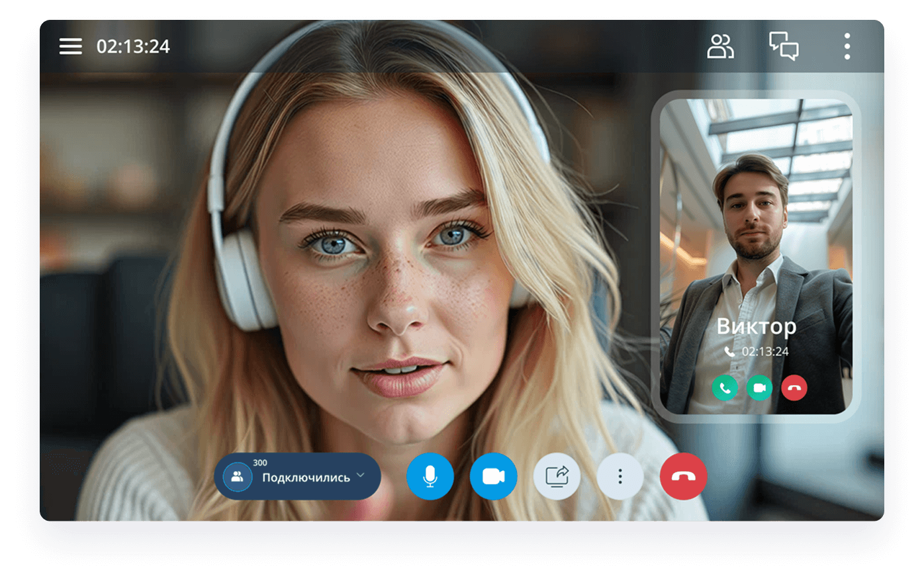The width and height of the screenshot is (924, 581).
Task: Click the name label Виктор
Action: pos(757,326)
